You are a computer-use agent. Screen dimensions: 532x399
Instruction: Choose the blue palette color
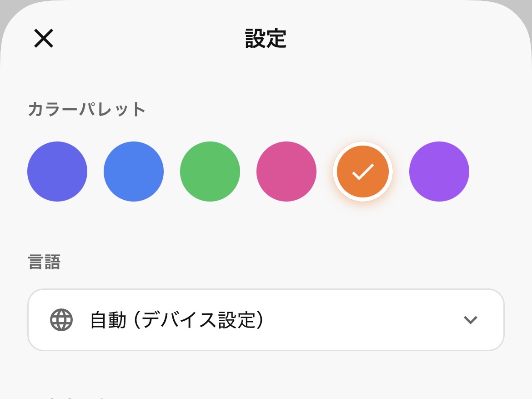134,172
